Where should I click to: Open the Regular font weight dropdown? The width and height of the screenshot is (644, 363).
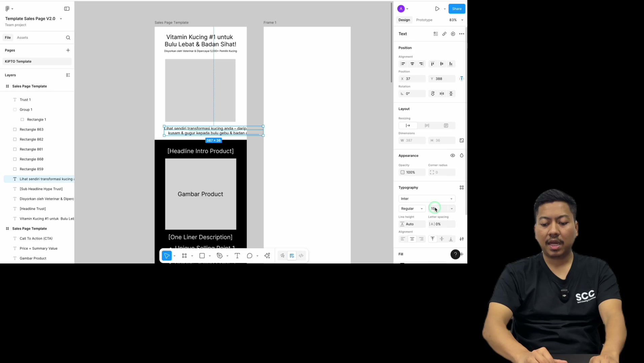click(x=412, y=209)
